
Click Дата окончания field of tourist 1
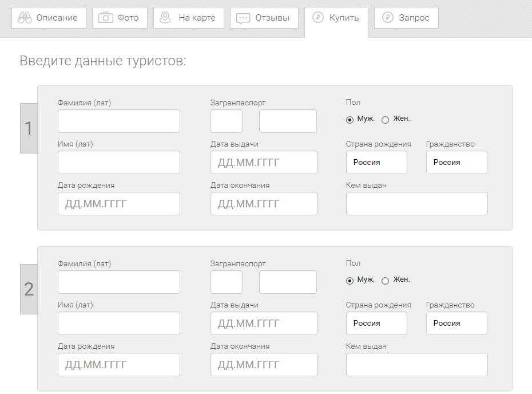[264, 203]
